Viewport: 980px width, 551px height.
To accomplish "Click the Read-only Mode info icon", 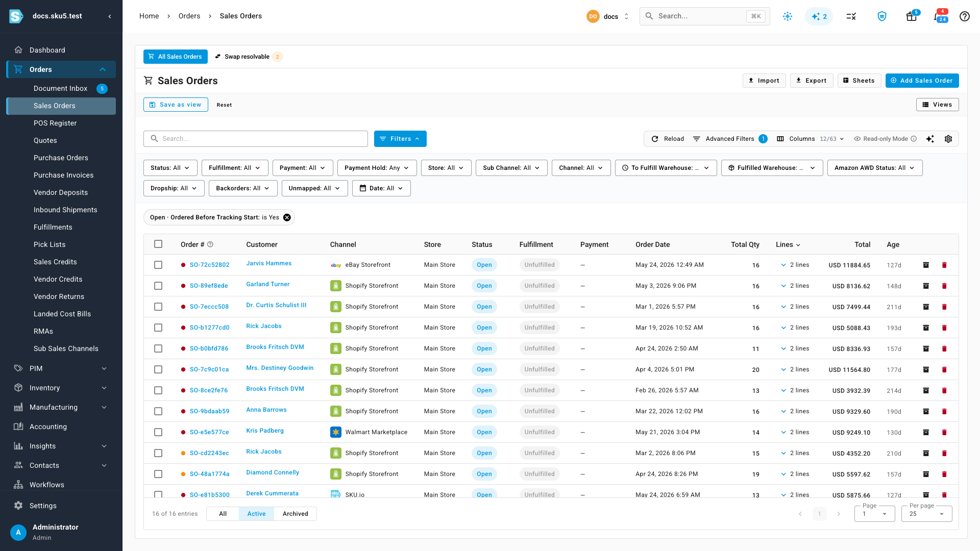I will tap(914, 139).
